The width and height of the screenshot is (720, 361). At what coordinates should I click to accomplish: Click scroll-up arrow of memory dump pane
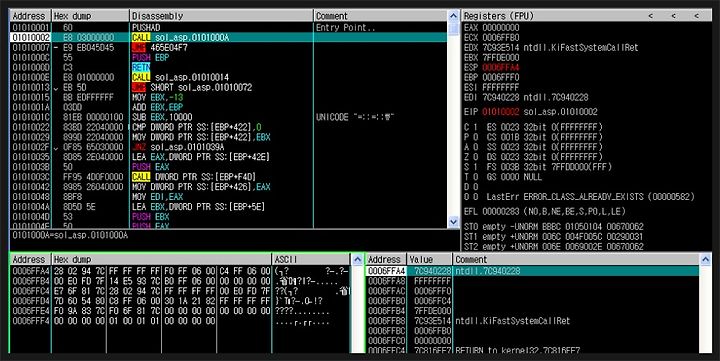[x=357, y=260]
